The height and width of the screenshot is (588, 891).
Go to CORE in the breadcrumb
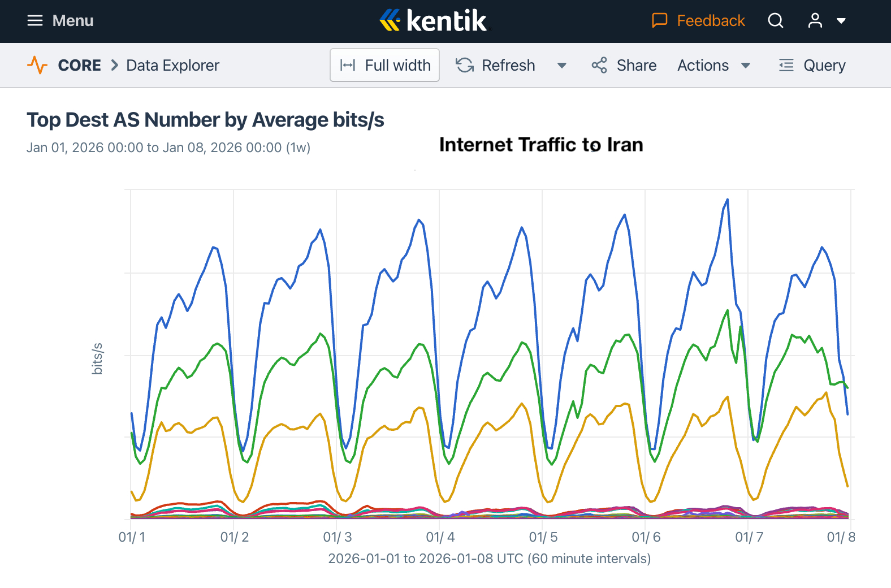click(80, 66)
